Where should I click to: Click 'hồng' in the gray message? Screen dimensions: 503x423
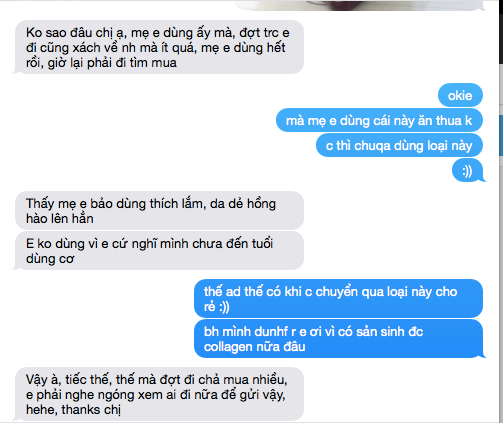point(261,204)
